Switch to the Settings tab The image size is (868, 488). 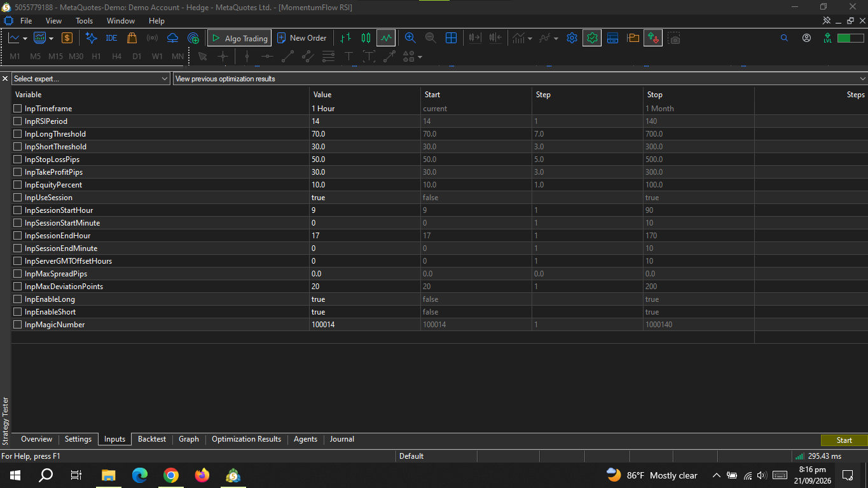pos(78,439)
